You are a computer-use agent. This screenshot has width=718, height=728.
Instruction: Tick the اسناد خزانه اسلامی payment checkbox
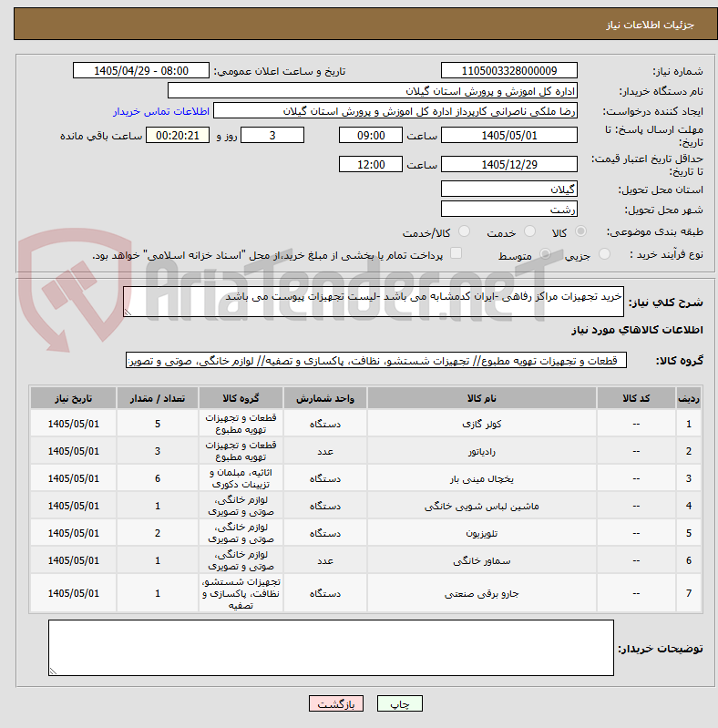tap(456, 253)
